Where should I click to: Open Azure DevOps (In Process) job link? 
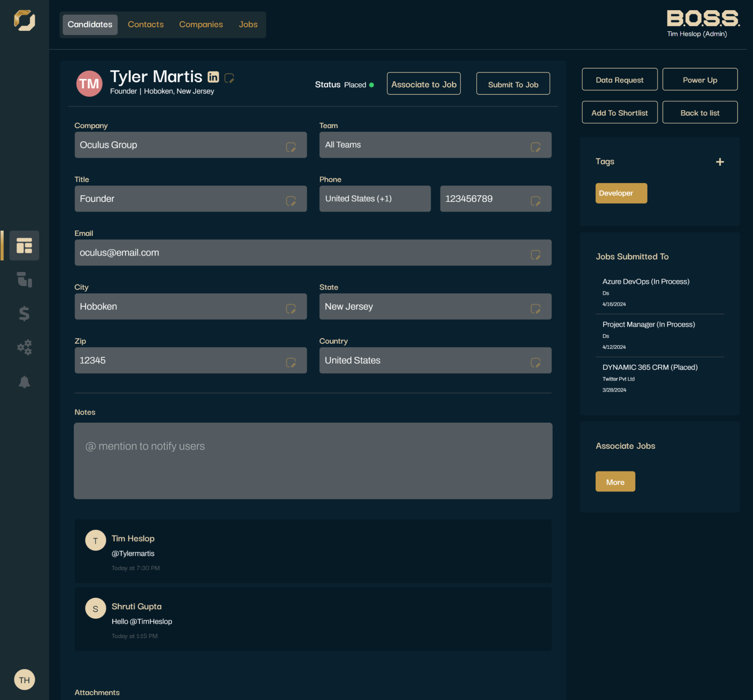[x=646, y=282]
